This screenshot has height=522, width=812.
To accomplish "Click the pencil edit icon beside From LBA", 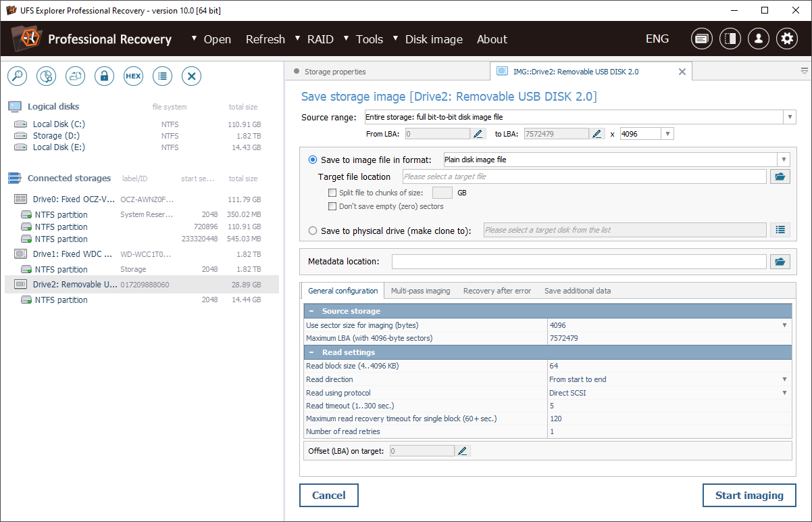I will coord(479,134).
